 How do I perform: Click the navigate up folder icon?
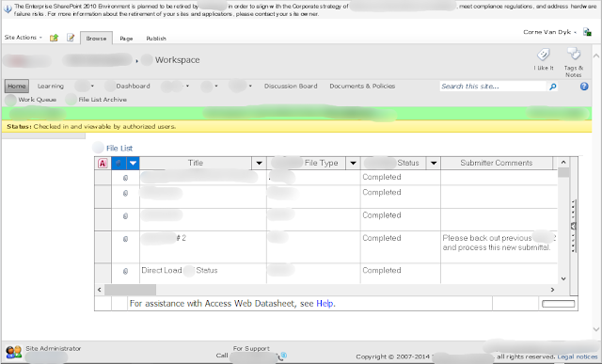[55, 38]
